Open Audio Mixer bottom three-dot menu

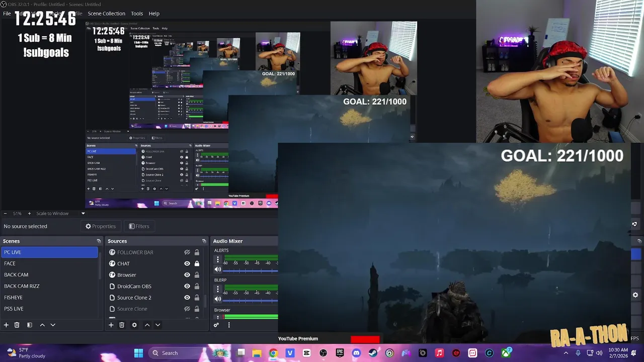(x=229, y=325)
